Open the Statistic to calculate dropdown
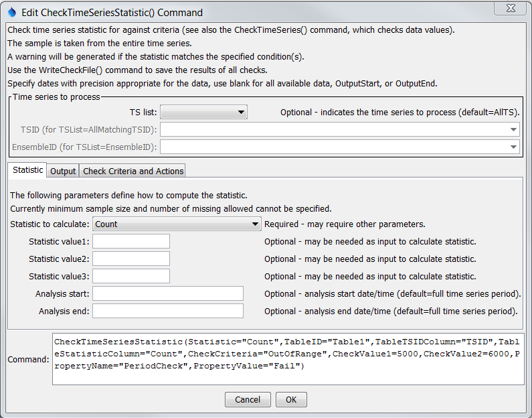Screen dimensions: 532x418 [177, 224]
